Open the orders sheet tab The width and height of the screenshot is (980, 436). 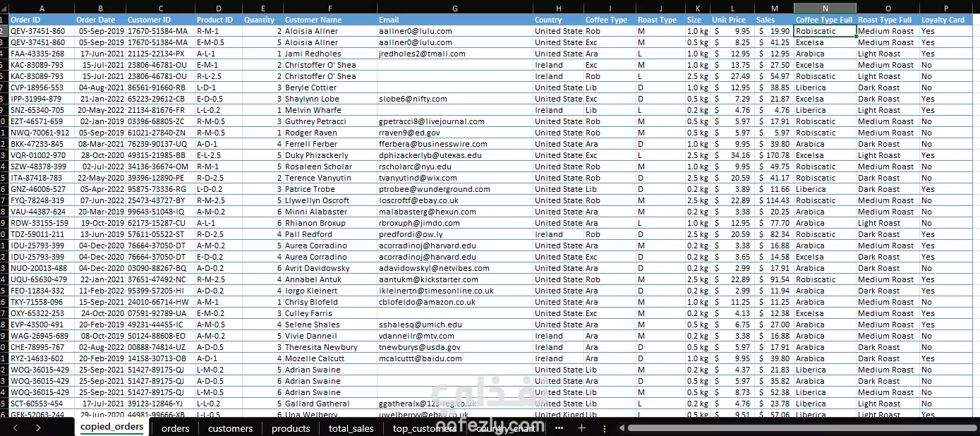pos(175,428)
